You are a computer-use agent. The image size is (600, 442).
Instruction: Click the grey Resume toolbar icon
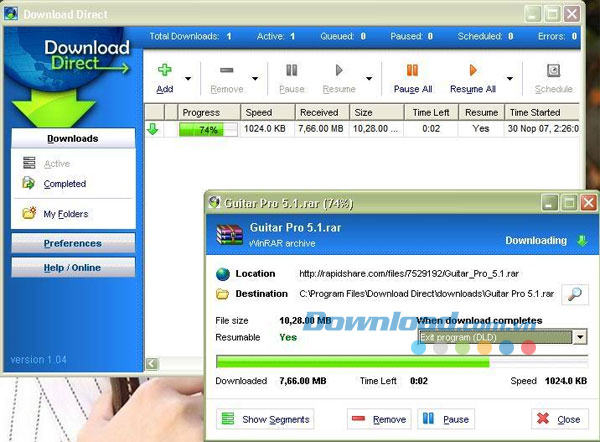339,70
